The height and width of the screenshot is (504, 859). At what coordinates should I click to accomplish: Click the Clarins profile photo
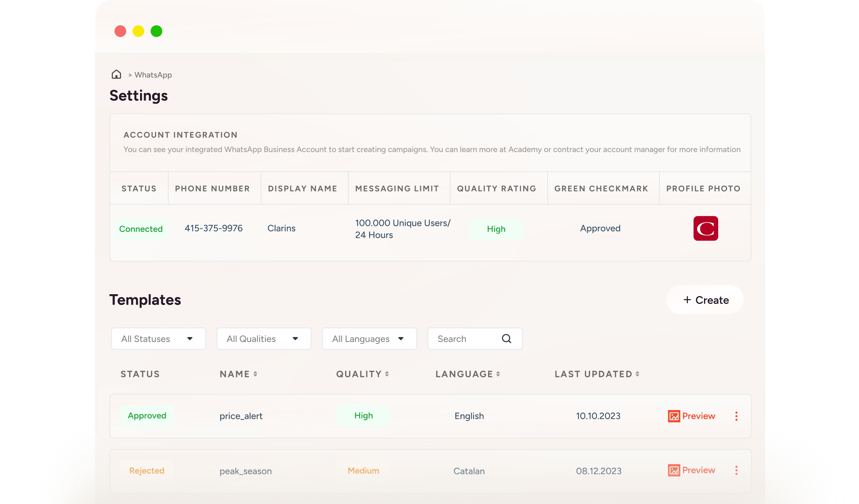pos(706,228)
